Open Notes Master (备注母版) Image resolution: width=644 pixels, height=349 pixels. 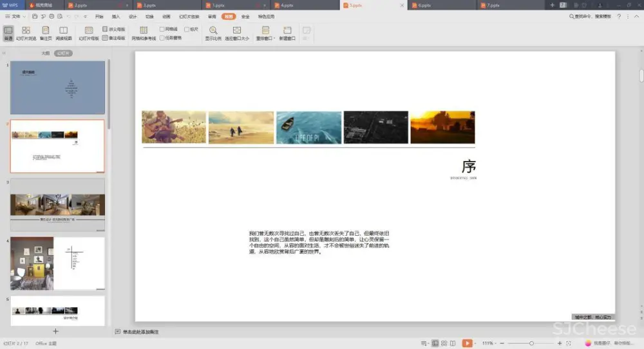tap(114, 38)
